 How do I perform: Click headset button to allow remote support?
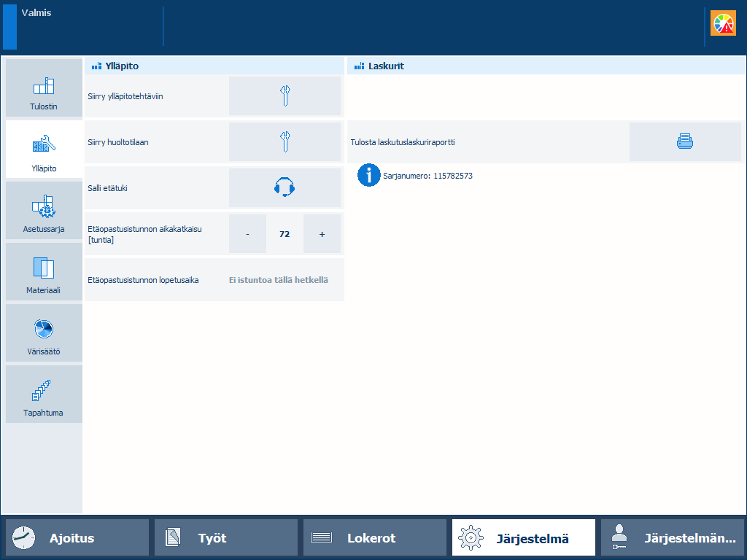pyautogui.click(x=285, y=187)
